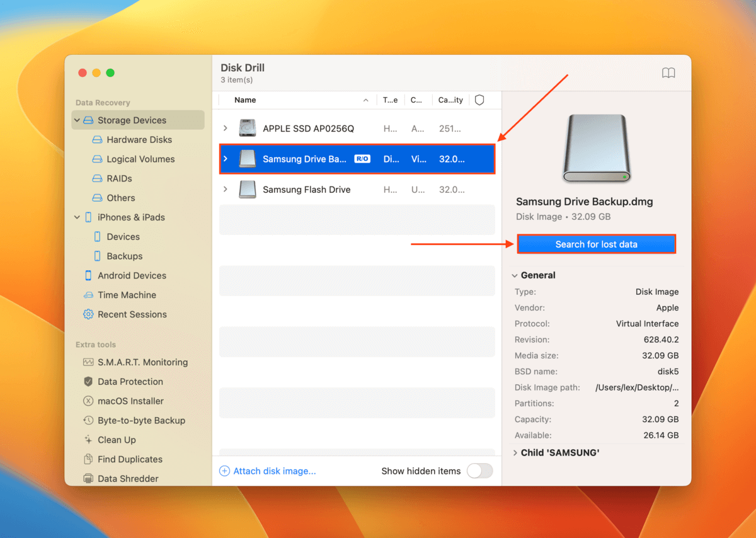Click the APPLE SSD AP0256Q disk icon
Viewport: 756px width, 538px height.
coord(247,129)
